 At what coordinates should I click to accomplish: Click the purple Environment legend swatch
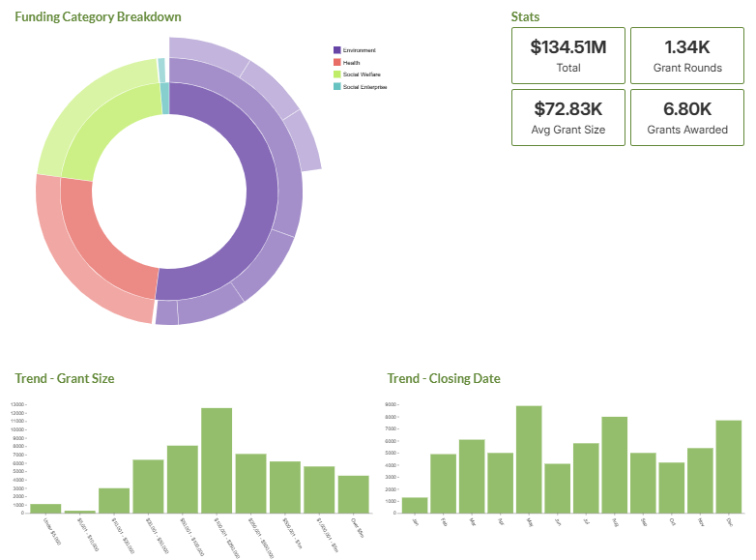tap(336, 50)
